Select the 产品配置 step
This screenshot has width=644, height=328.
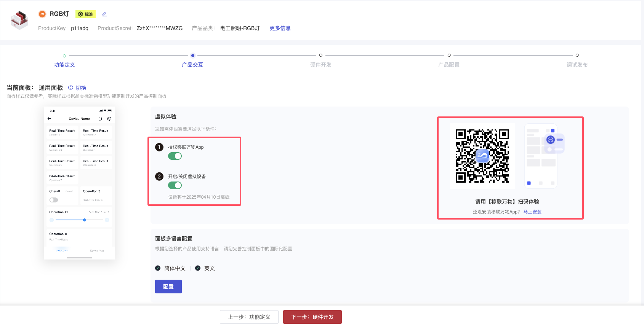pos(449,65)
